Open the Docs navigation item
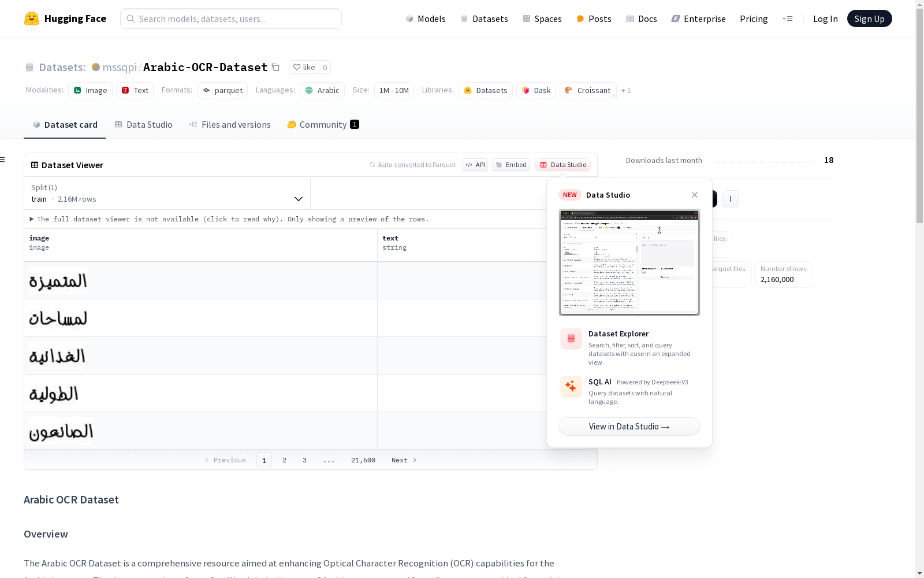The image size is (924, 578). point(642,18)
